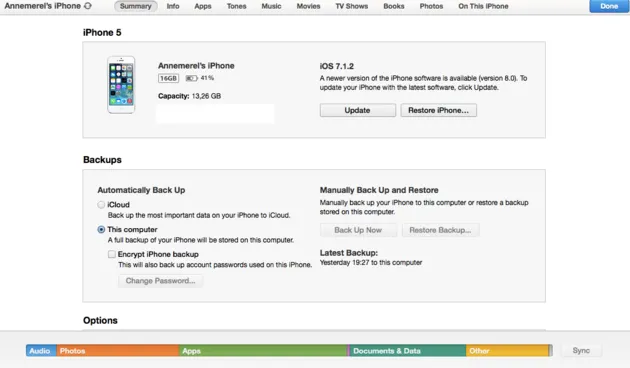Go to the Apps tab
Viewport: 630px width, 368px height.
pos(203,6)
